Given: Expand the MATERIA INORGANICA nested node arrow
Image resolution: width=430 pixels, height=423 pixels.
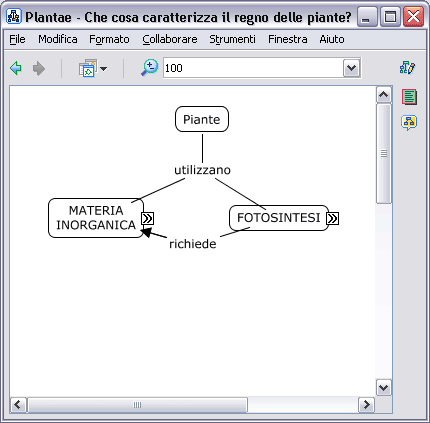Looking at the screenshot, I should coord(147,218).
